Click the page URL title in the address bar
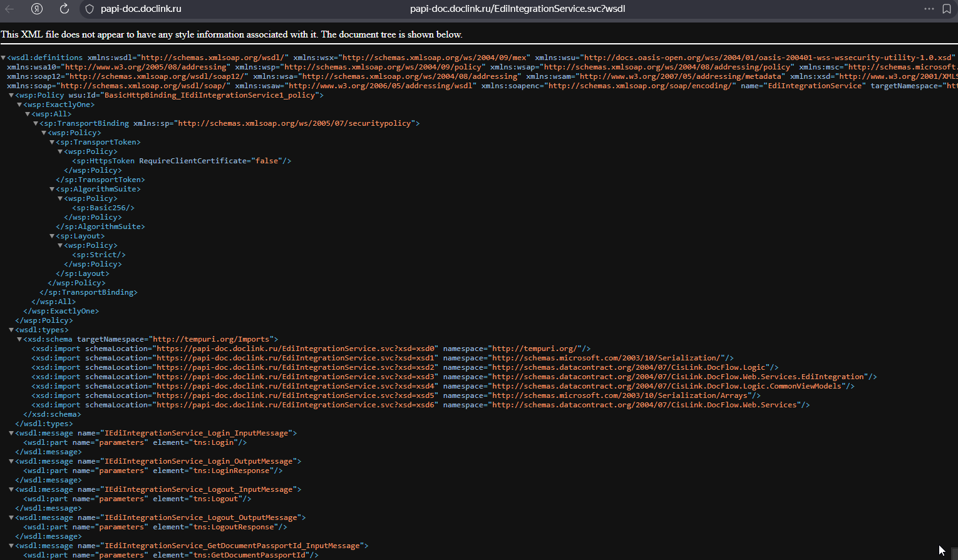 [517, 9]
